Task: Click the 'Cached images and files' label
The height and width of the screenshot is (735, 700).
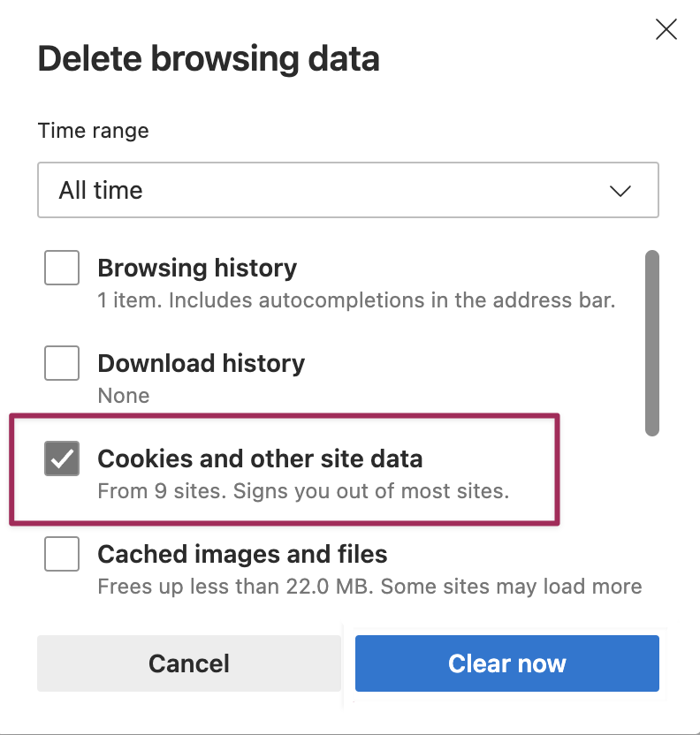Action: pos(242,554)
